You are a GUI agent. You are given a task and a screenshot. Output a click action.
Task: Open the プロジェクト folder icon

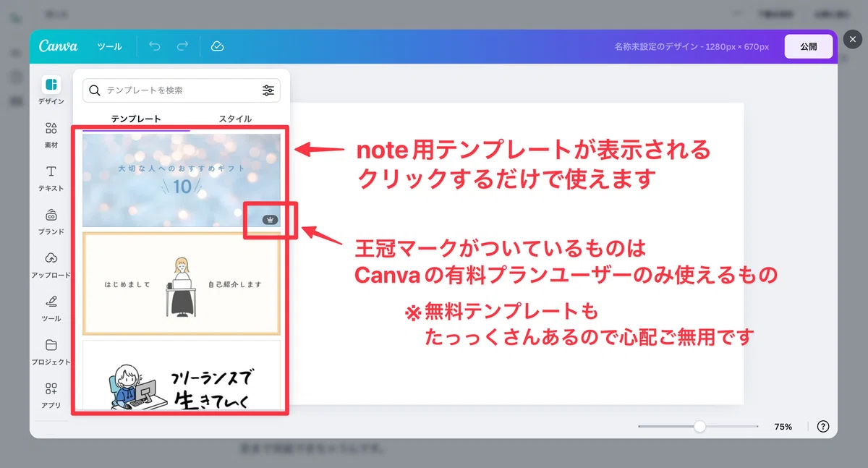pyautogui.click(x=51, y=345)
